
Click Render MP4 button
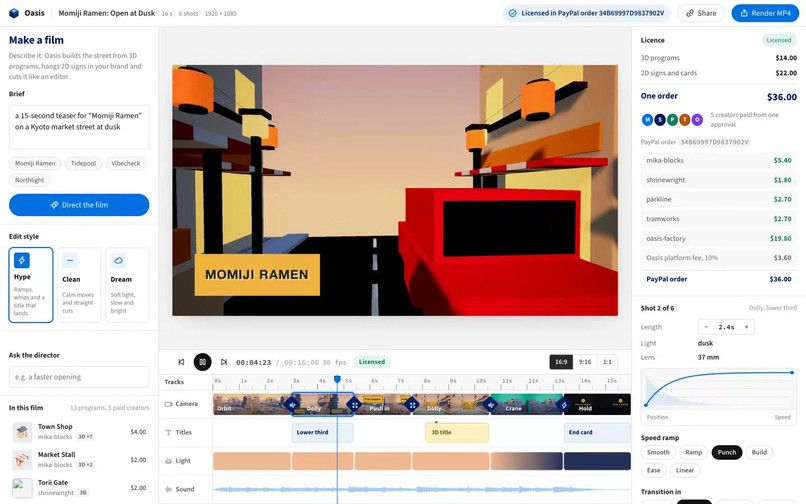point(765,13)
